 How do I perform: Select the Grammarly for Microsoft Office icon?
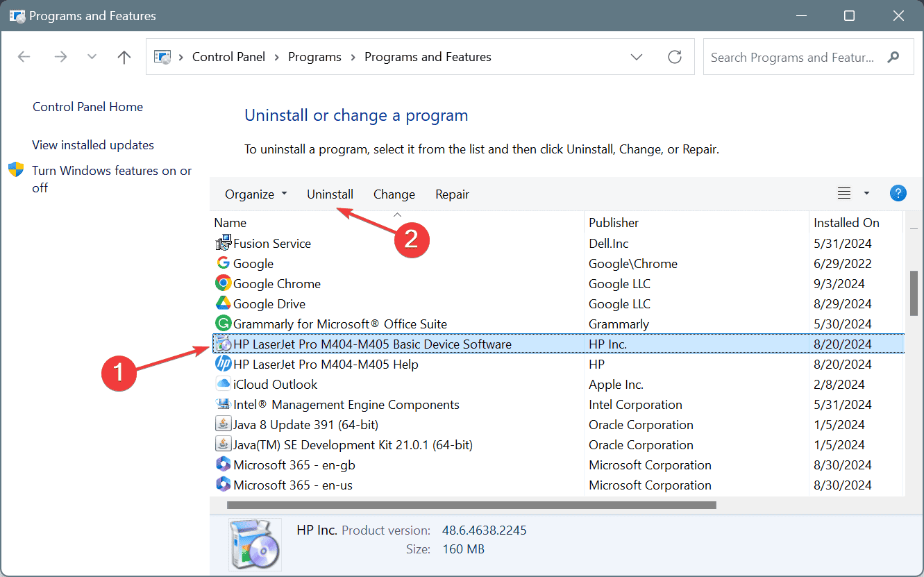223,324
